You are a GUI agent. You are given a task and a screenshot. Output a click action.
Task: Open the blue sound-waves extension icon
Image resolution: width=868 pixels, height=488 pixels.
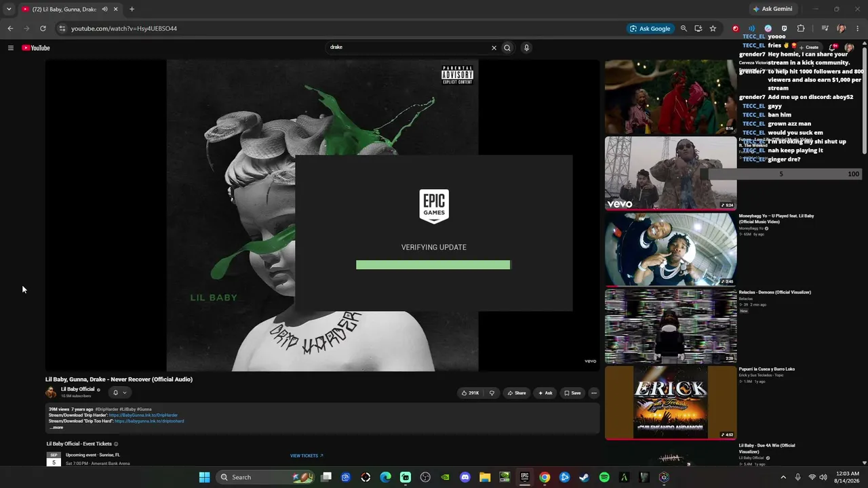coord(751,28)
